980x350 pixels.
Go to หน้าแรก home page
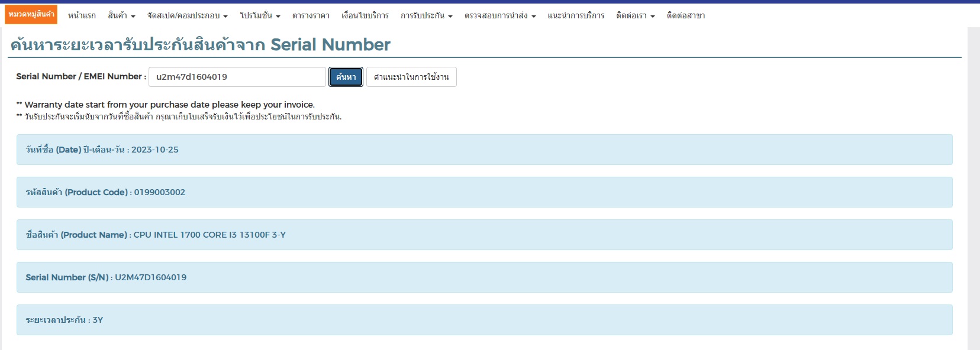coord(82,15)
